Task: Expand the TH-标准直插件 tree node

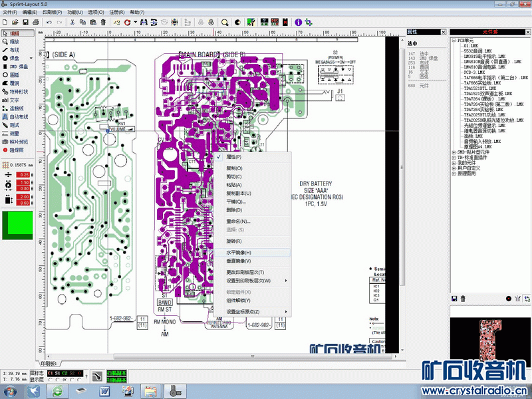Action: (x=454, y=158)
